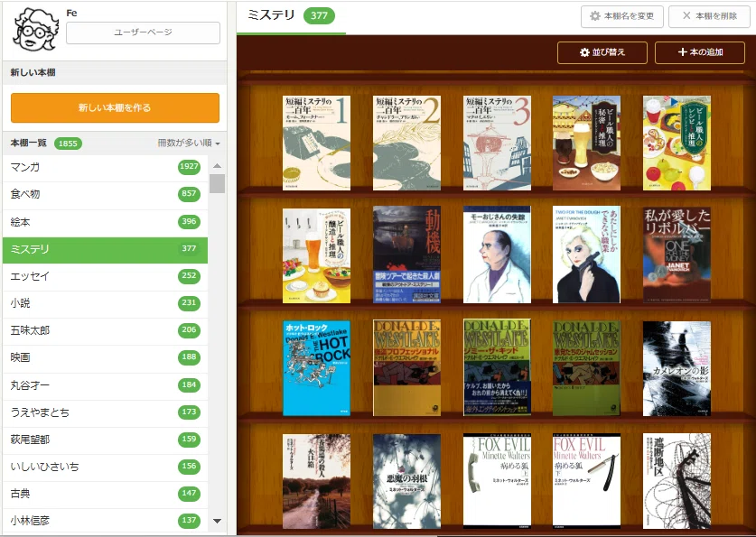Viewport: 756px width, 537px height.
Task: Open book モーおじさんの失踪
Action: [x=497, y=255]
